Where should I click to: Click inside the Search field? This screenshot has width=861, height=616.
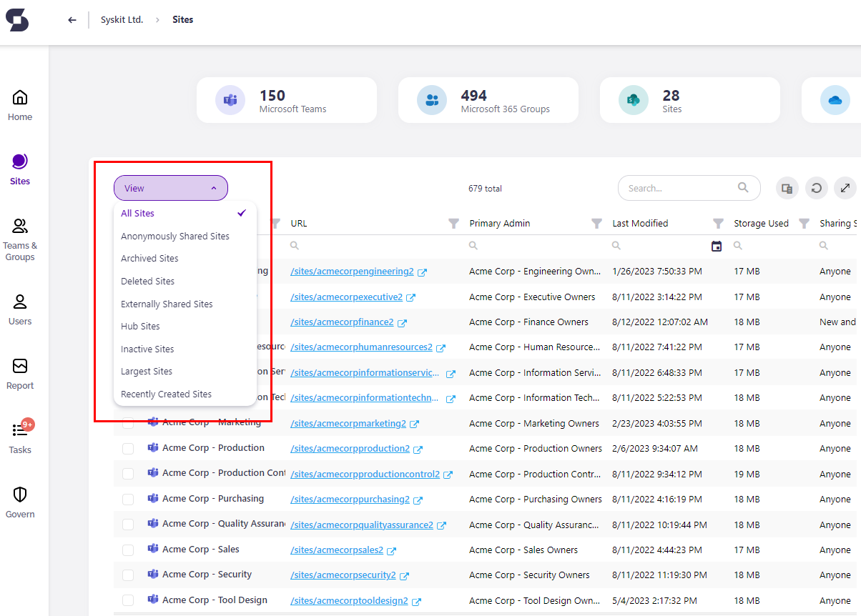679,187
